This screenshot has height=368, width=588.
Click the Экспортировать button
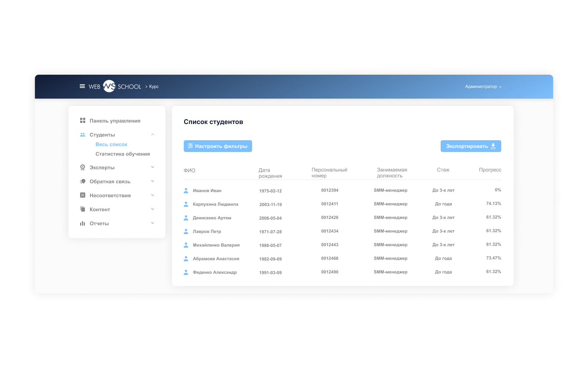point(471,146)
